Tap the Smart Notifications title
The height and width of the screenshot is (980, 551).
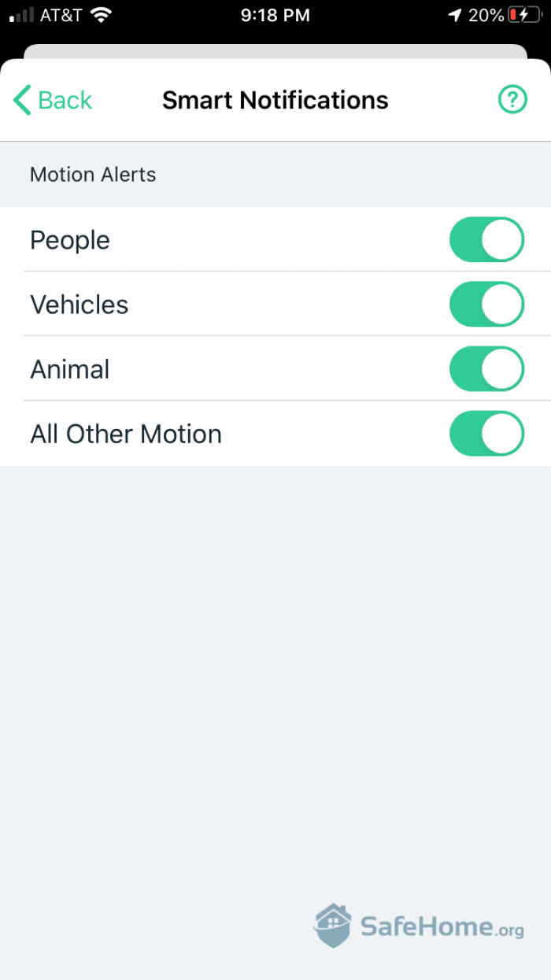(275, 101)
